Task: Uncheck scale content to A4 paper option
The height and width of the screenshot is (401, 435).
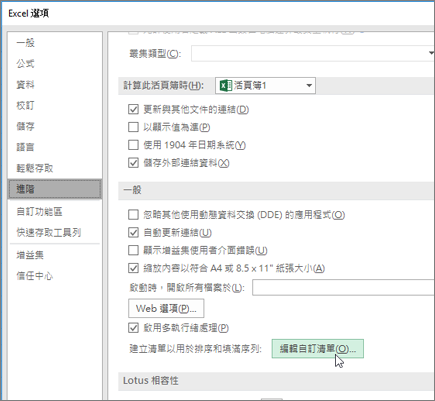Action: 133,268
